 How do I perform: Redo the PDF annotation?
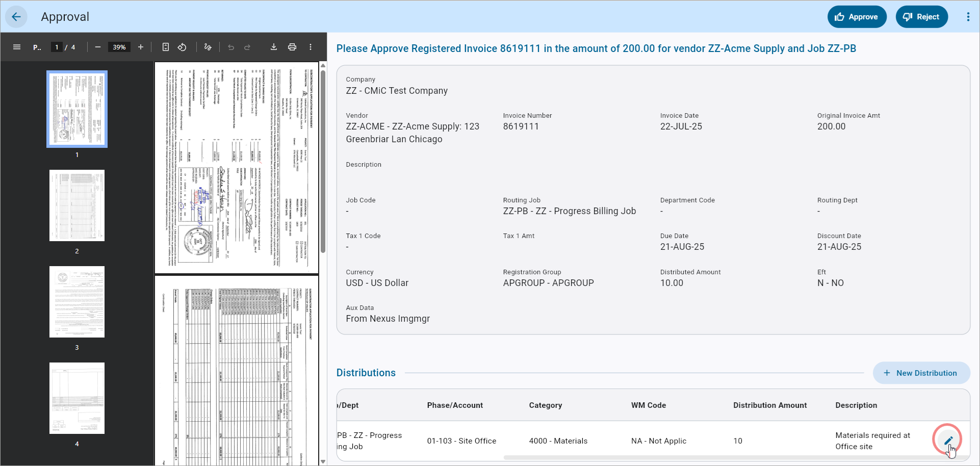(x=247, y=47)
